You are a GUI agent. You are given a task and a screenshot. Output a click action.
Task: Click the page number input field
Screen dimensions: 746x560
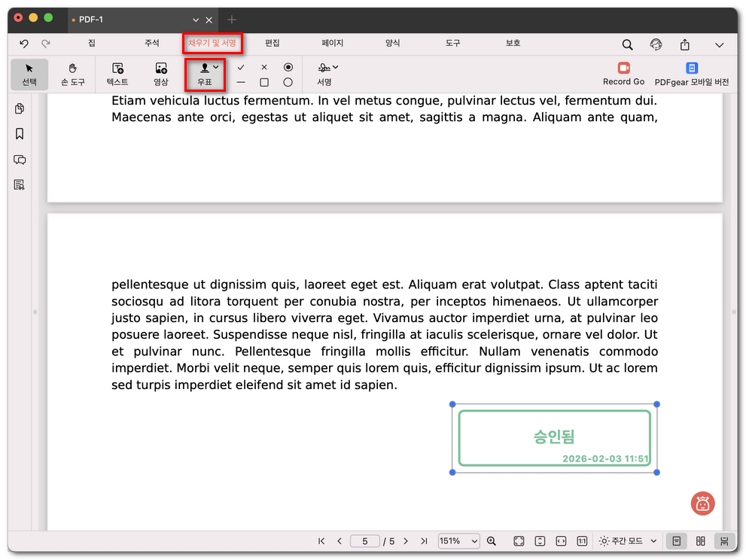click(x=365, y=540)
